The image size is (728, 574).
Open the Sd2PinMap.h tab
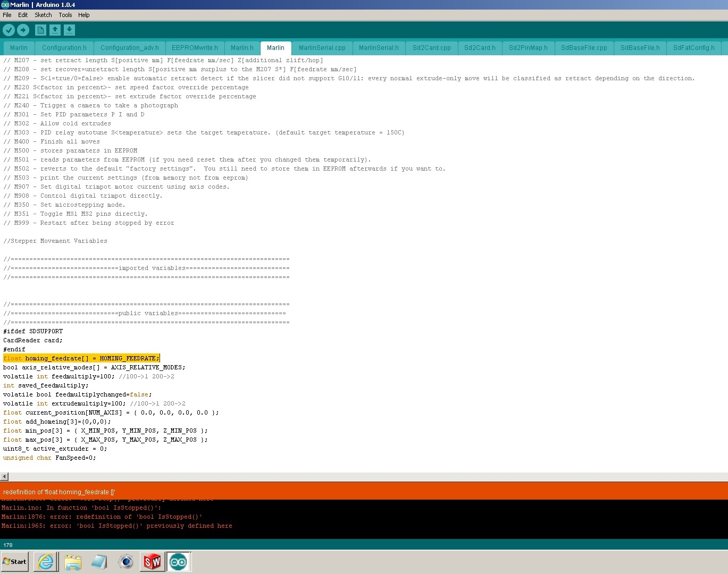click(x=528, y=48)
